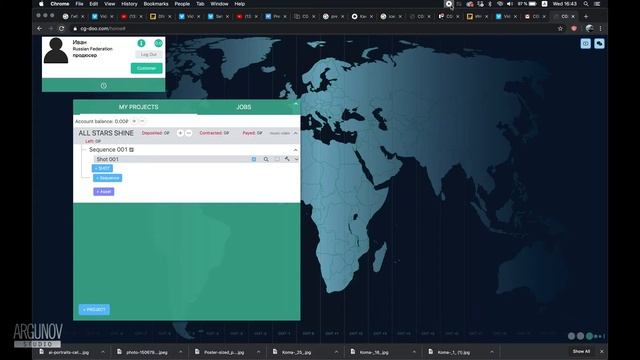Collapse the ALL STARS SHINE project

point(296,133)
